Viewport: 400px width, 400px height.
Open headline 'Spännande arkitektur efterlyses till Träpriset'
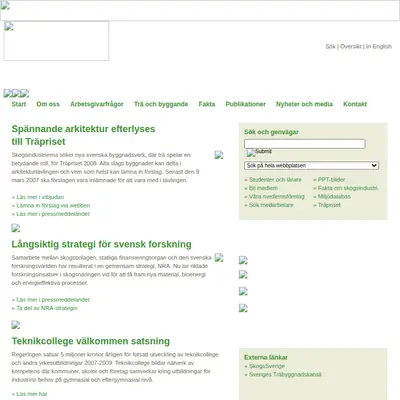(83, 135)
